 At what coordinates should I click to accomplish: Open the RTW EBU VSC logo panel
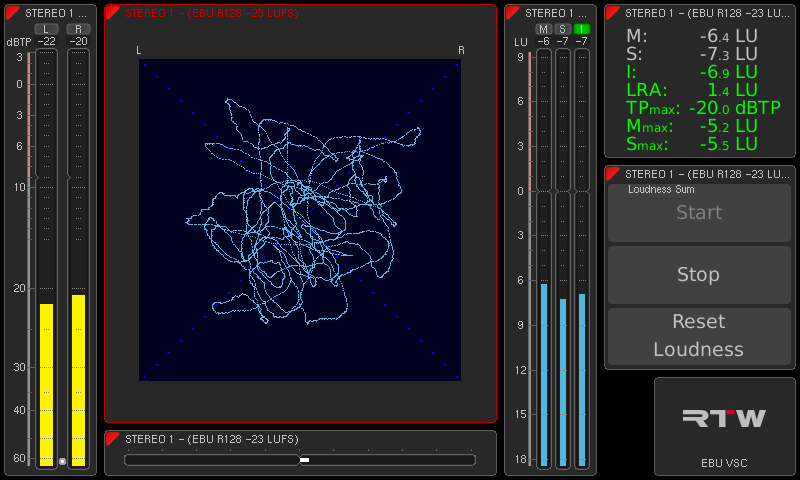pyautogui.click(x=724, y=426)
